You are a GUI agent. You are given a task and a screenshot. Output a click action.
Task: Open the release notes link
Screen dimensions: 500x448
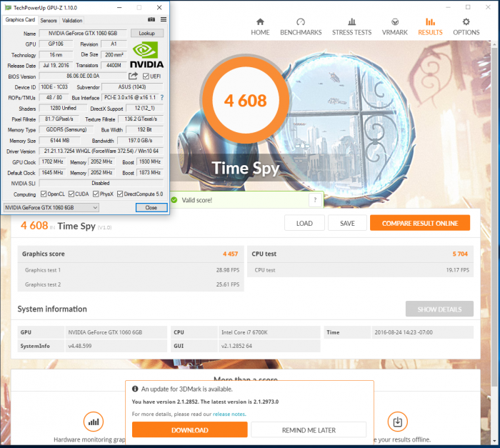(229, 414)
